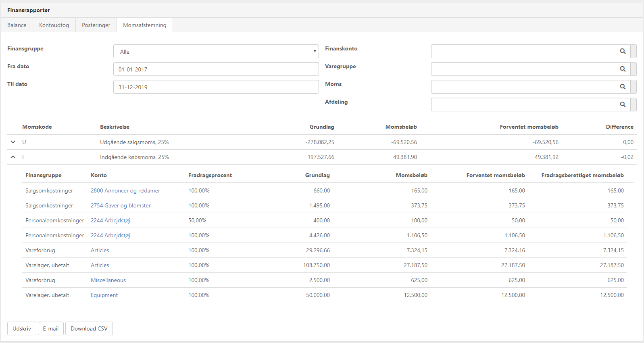Click the Difference column header
Image resolution: width=644 pixels, height=343 pixels.
[619, 127]
